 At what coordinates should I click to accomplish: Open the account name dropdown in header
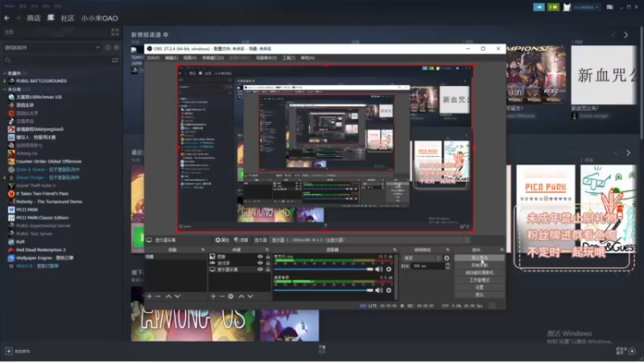click(x=587, y=7)
